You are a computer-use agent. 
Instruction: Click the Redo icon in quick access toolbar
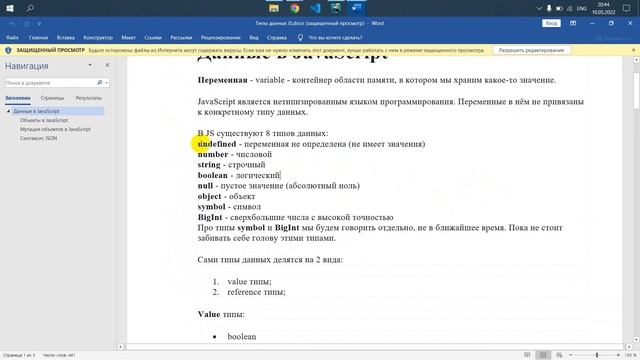[x=27, y=24]
